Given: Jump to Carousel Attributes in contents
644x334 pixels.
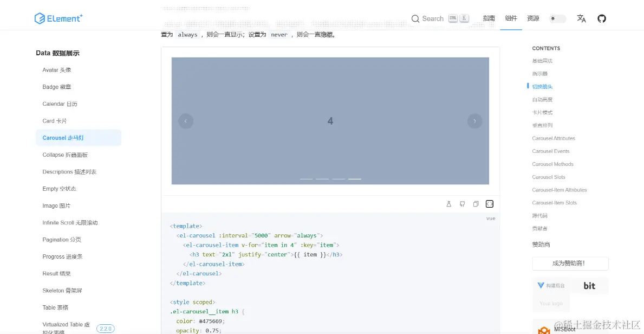Looking at the screenshot, I should [x=554, y=138].
